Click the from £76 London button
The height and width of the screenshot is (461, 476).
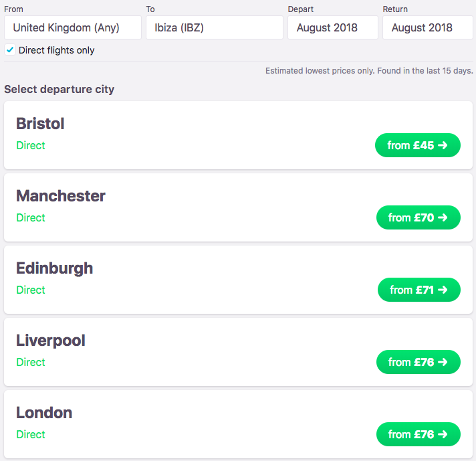[x=419, y=434]
